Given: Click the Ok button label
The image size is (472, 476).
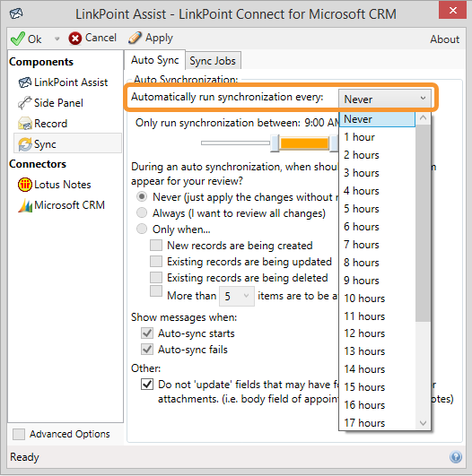Looking at the screenshot, I should [35, 39].
